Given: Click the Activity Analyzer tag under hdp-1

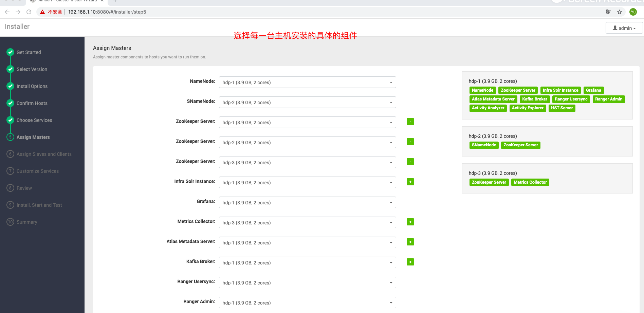Looking at the screenshot, I should (488, 108).
